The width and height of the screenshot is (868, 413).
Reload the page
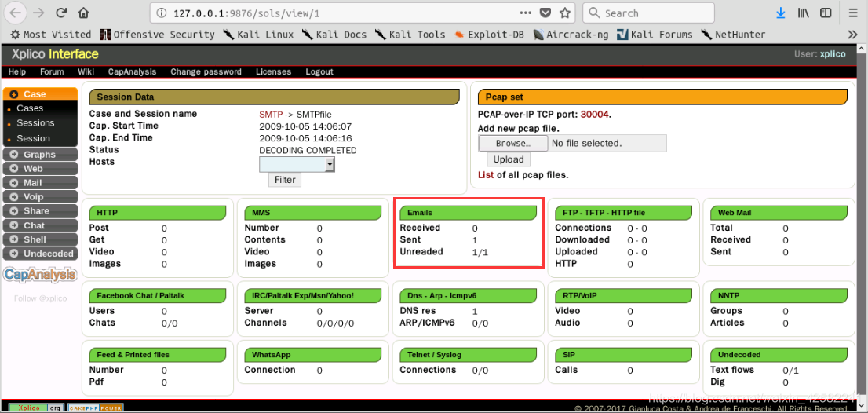coord(61,13)
